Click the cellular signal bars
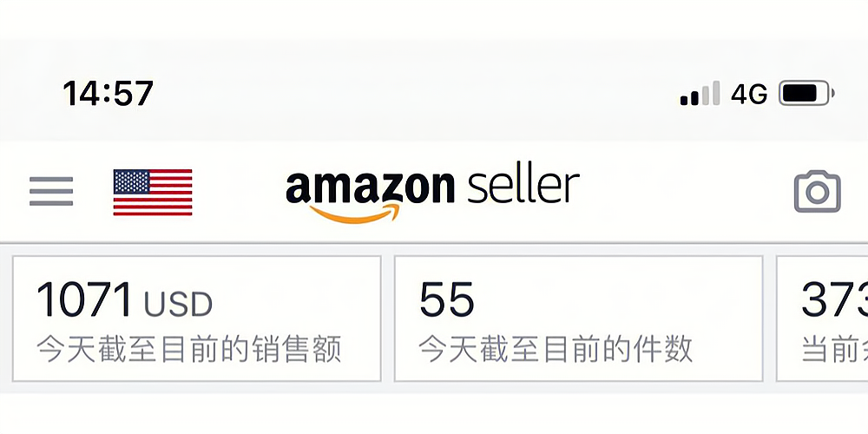The height and width of the screenshot is (434, 868). (x=700, y=93)
